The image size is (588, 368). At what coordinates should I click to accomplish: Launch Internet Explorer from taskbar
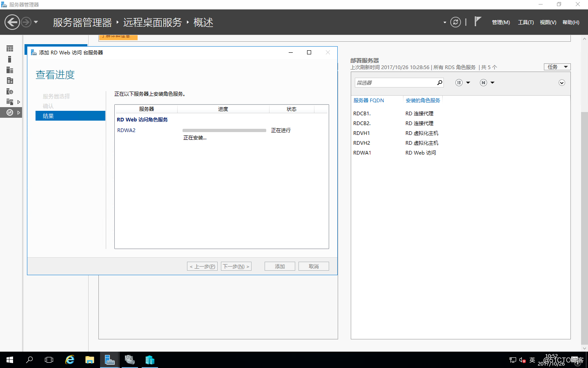(70, 360)
